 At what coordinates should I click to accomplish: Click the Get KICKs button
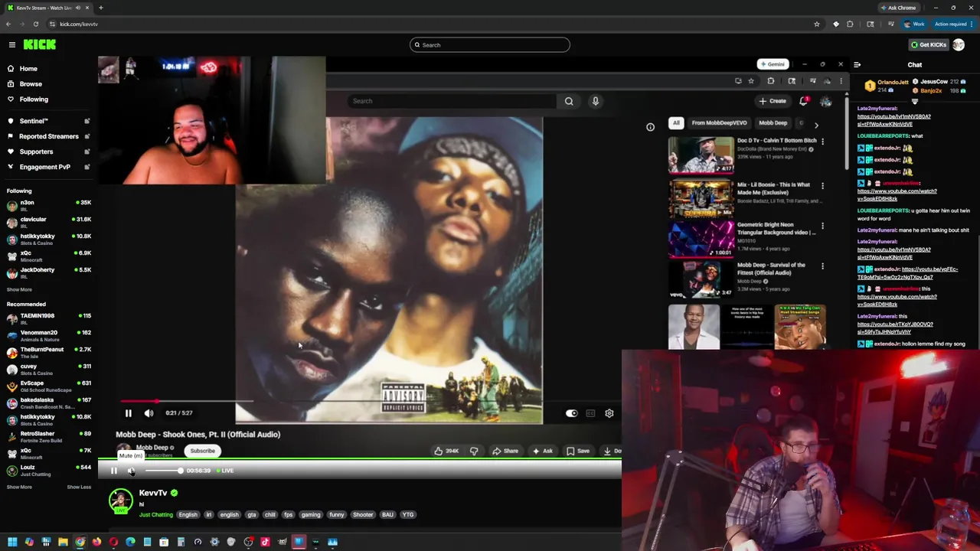[x=928, y=44]
